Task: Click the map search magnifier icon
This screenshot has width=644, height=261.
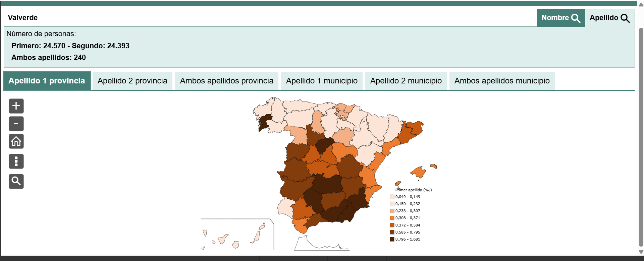Action: pos(16,181)
